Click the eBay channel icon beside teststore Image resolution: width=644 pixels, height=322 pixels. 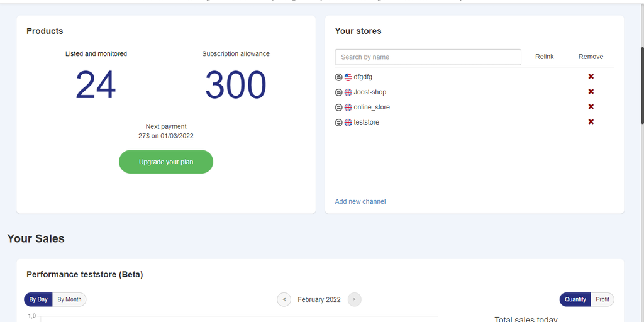(339, 123)
